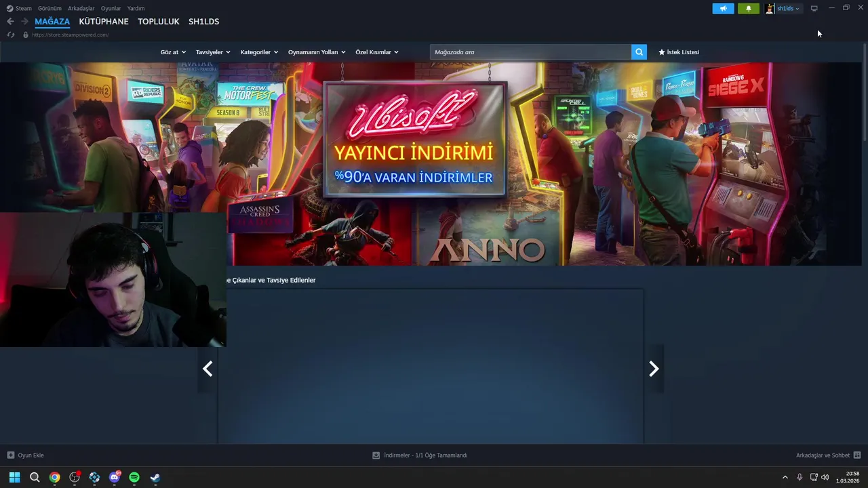Open the sh1lds account dropdown
The width and height of the screenshot is (868, 488).
pos(788,8)
